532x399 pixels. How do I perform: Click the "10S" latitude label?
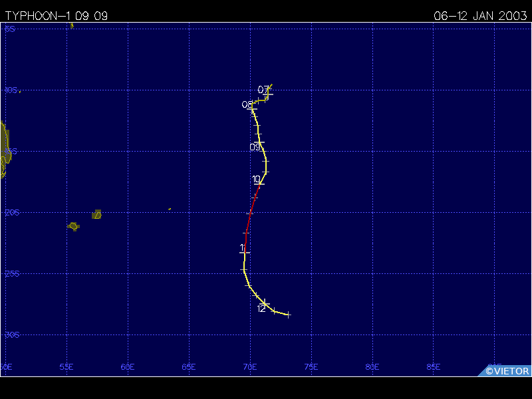tap(11, 90)
